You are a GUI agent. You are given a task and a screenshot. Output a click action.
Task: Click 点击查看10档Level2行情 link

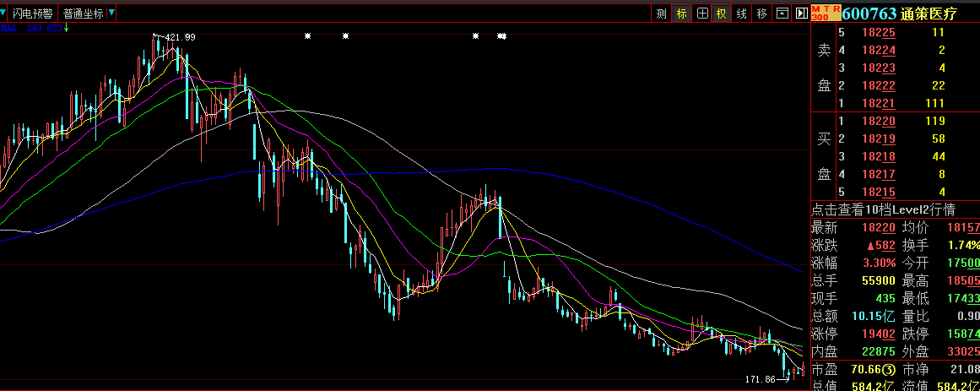pos(883,209)
